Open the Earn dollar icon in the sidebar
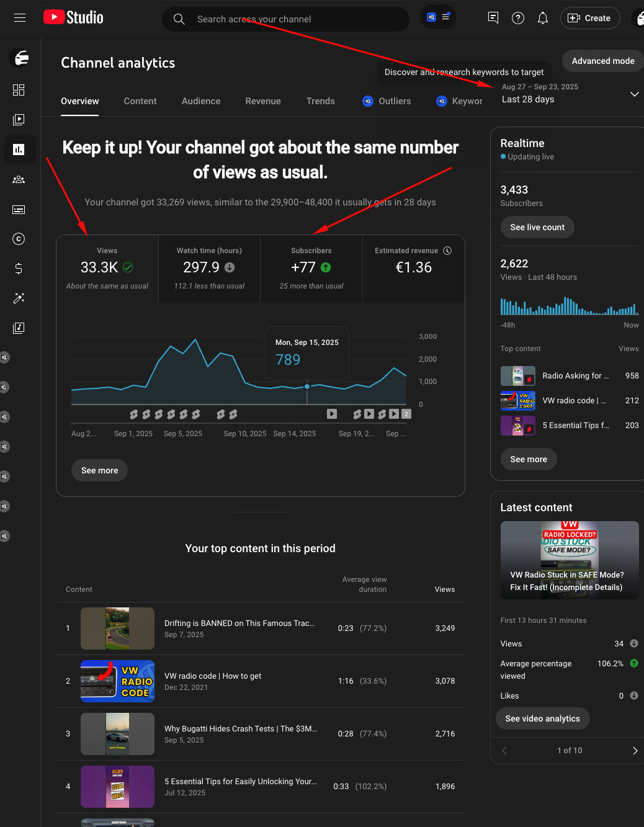 point(19,269)
